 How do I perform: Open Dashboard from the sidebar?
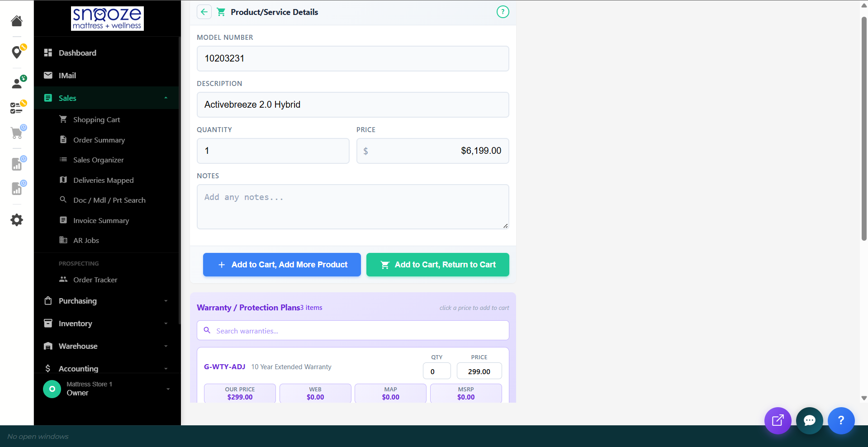click(x=106, y=53)
